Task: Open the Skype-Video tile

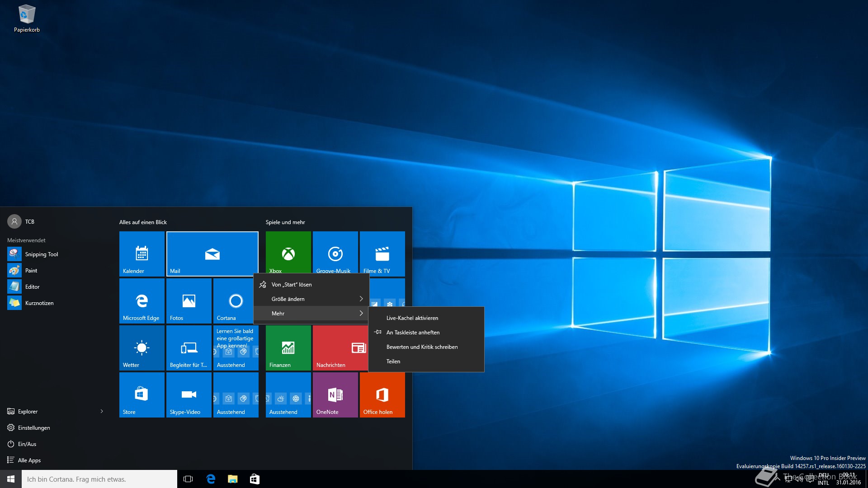Action: [189, 394]
